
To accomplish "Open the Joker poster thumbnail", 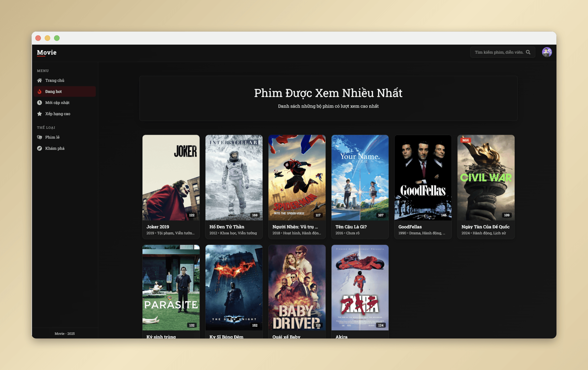I will coord(171,178).
